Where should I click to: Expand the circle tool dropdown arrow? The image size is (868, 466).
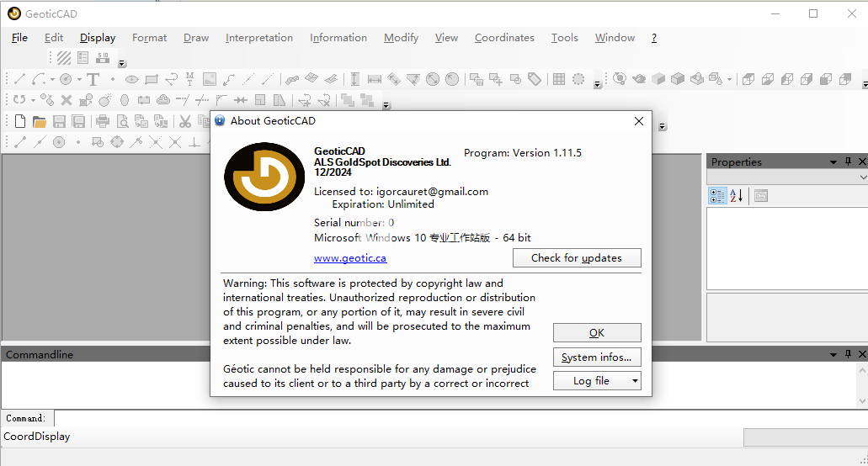coord(79,80)
